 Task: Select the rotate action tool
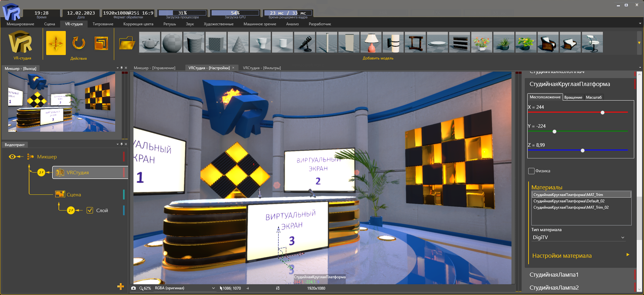pyautogui.click(x=78, y=43)
